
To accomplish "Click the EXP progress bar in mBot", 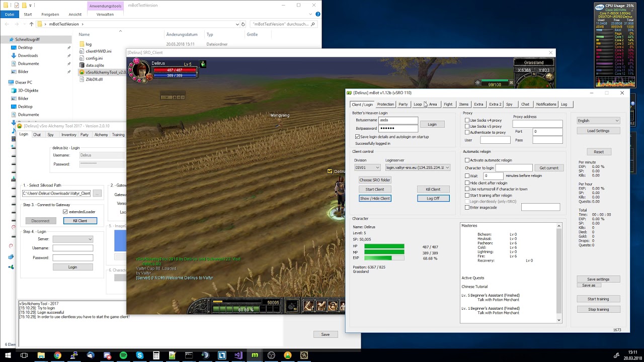I will [x=384, y=258].
